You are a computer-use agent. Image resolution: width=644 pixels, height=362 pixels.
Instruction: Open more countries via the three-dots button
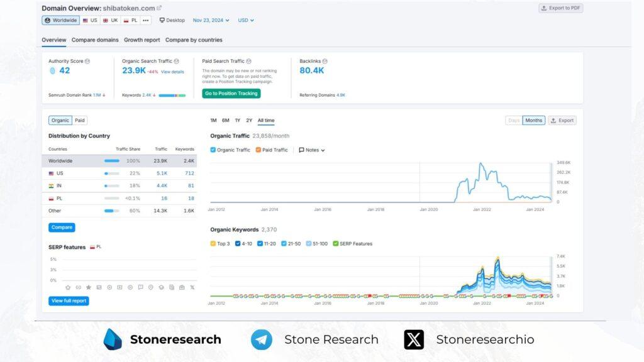coord(146,20)
